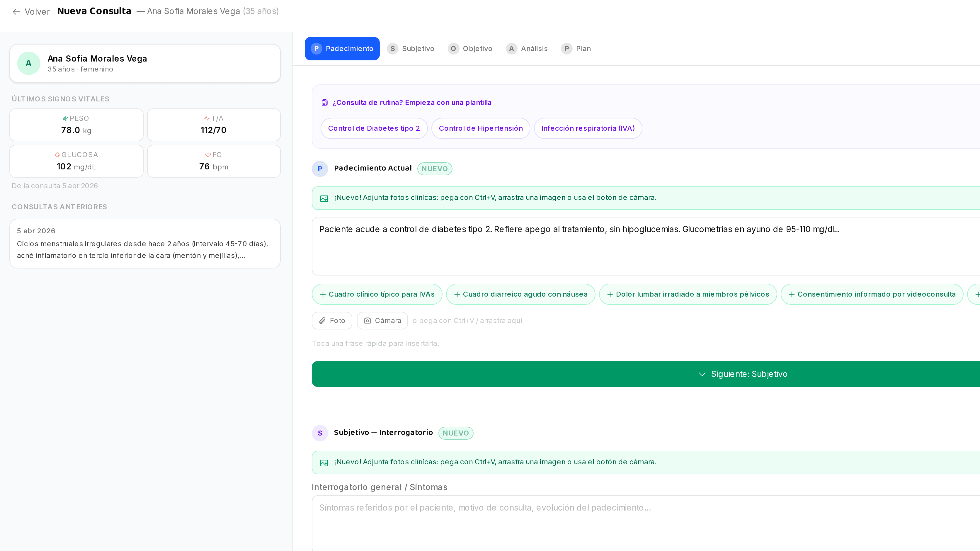Insert the Cuadro clínico típico para IVAs phrase
Viewport: 980px width, 551px height.
(x=377, y=295)
